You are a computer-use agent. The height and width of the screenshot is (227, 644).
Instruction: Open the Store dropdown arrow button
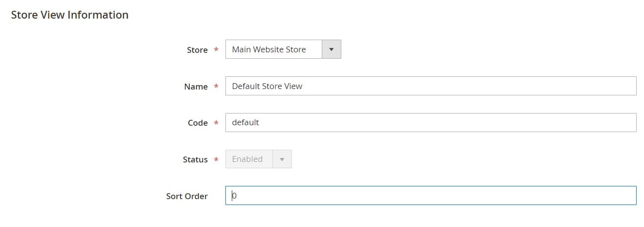click(331, 49)
